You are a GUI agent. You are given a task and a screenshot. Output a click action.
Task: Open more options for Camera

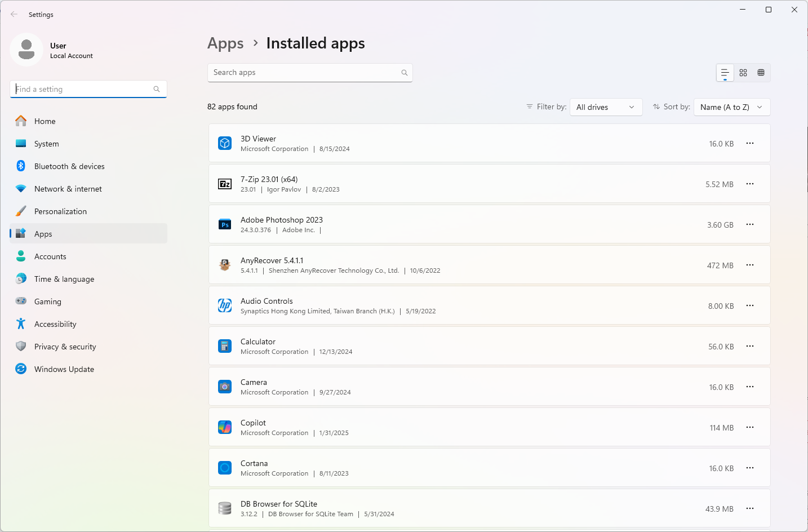(x=750, y=387)
